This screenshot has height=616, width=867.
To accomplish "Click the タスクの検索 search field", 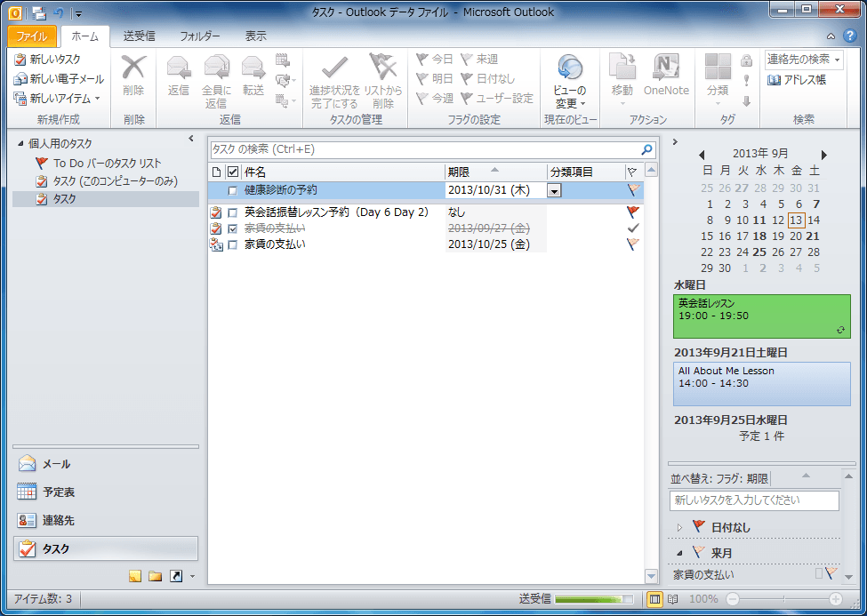I will coord(425,149).
